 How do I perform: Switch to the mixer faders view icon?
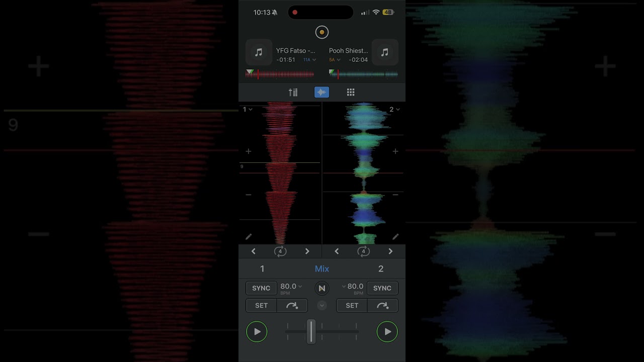coord(293,92)
